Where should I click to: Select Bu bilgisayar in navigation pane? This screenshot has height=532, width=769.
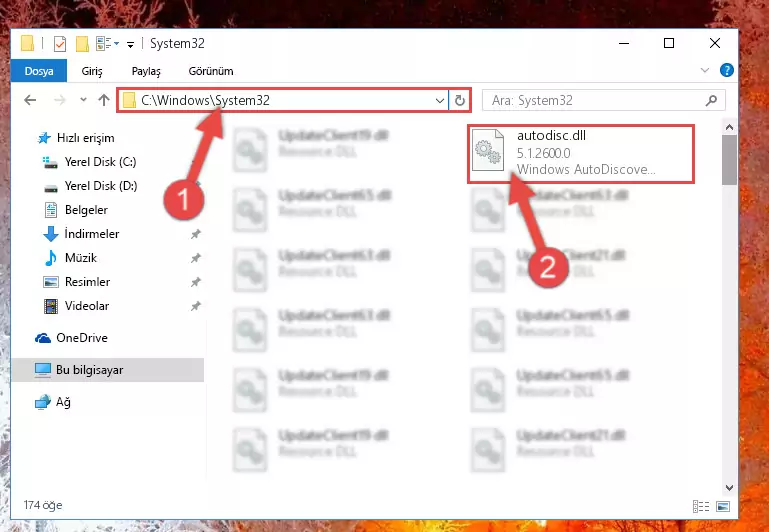tap(107, 370)
